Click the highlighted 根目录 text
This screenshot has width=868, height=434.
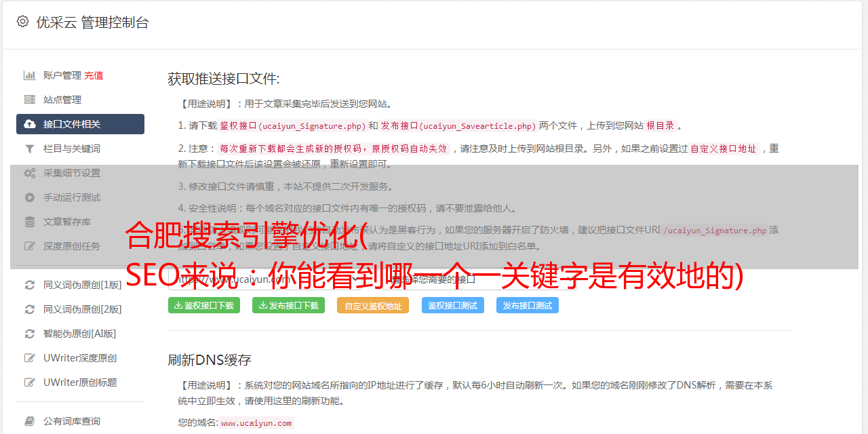tap(660, 125)
